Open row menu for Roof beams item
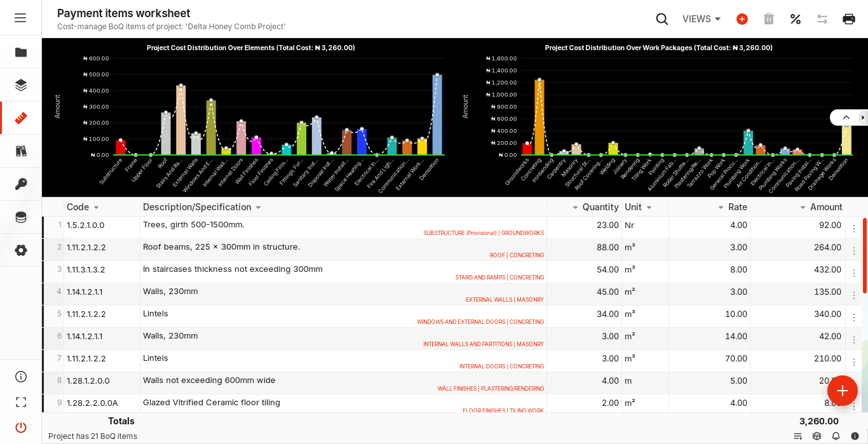The height and width of the screenshot is (444, 868). (854, 250)
